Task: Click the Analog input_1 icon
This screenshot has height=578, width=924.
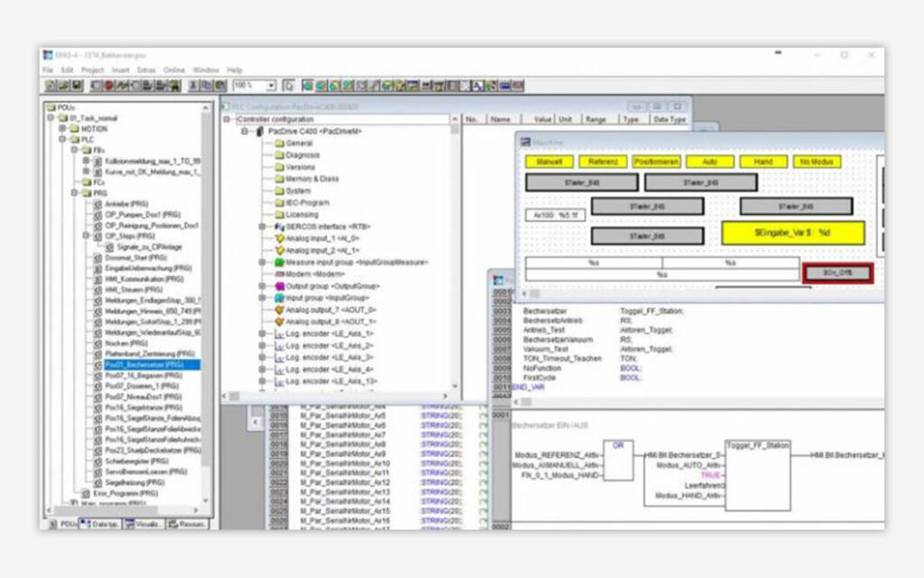Action: click(x=279, y=238)
